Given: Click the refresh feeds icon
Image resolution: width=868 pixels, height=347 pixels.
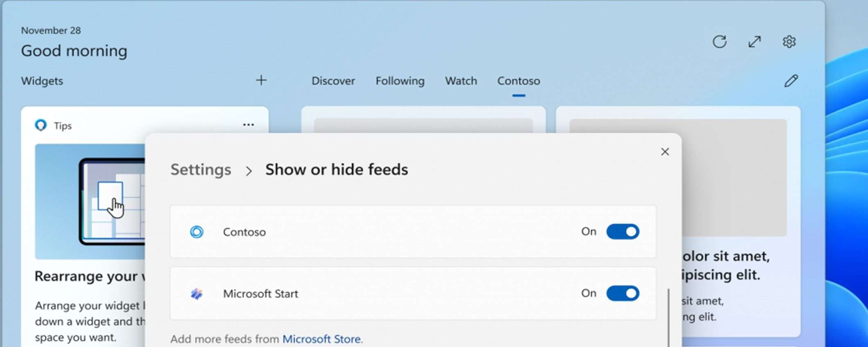Looking at the screenshot, I should click(719, 42).
